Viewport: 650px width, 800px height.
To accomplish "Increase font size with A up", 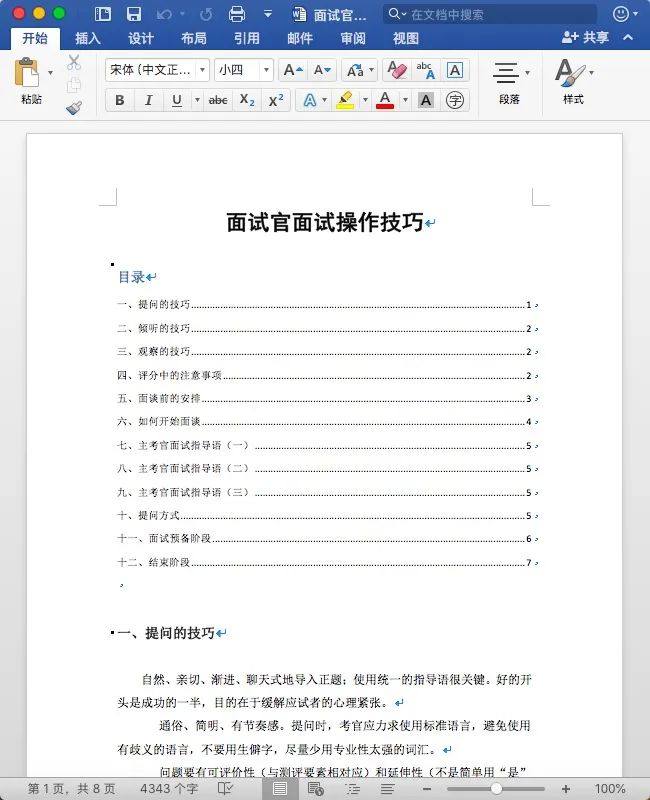I will (x=293, y=70).
